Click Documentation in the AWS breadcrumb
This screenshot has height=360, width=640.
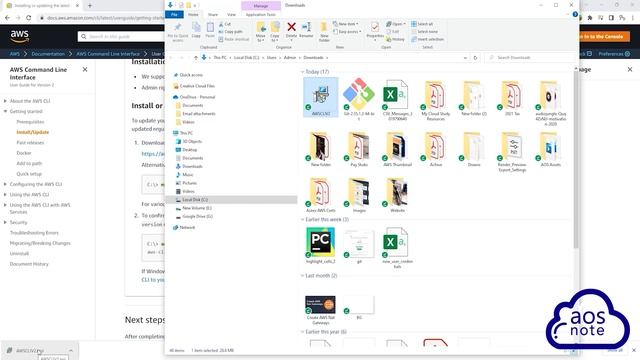48,53
